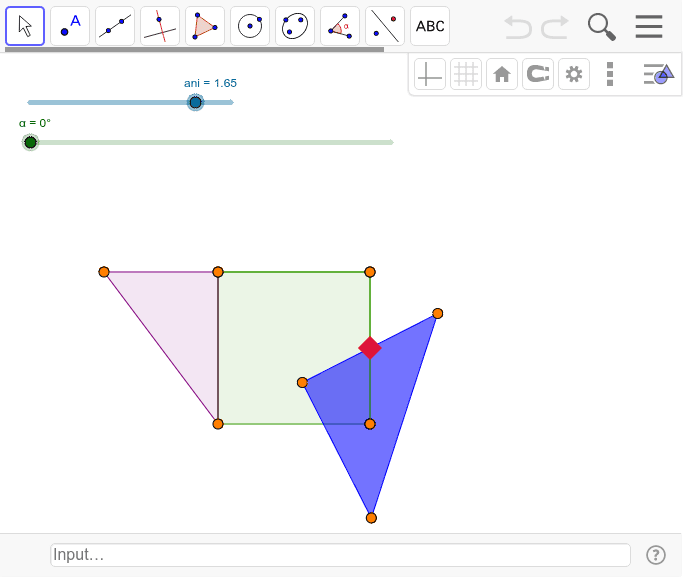Open graphics settings gear

574,74
